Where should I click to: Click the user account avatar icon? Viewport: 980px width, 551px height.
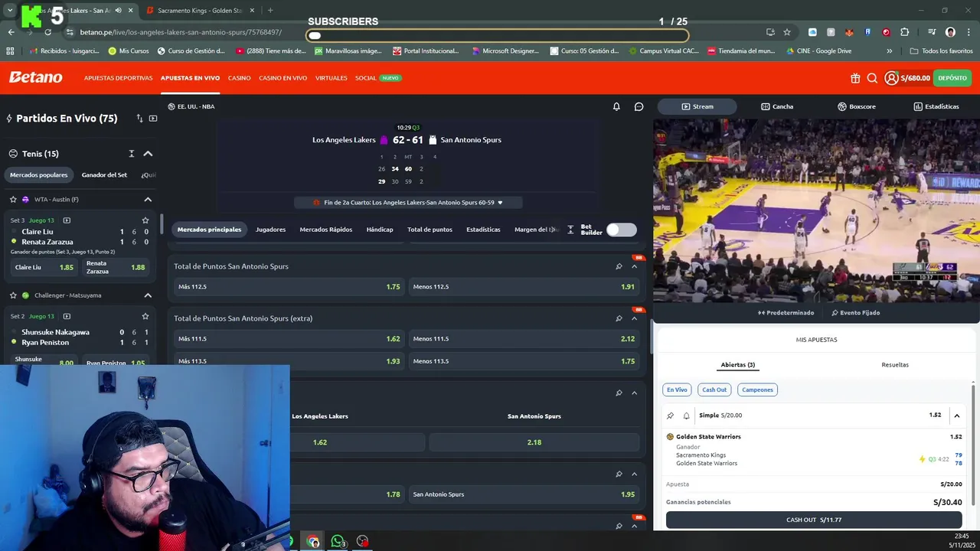click(x=891, y=78)
